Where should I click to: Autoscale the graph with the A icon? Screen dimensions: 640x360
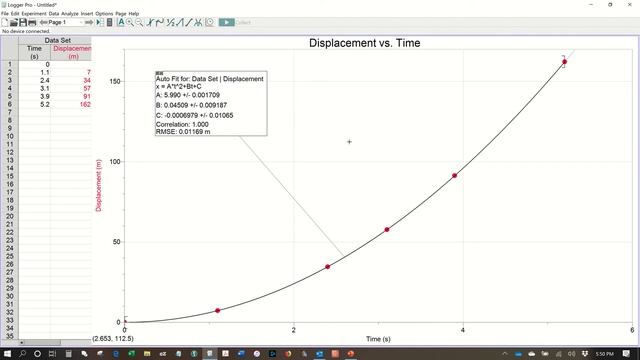pos(121,22)
